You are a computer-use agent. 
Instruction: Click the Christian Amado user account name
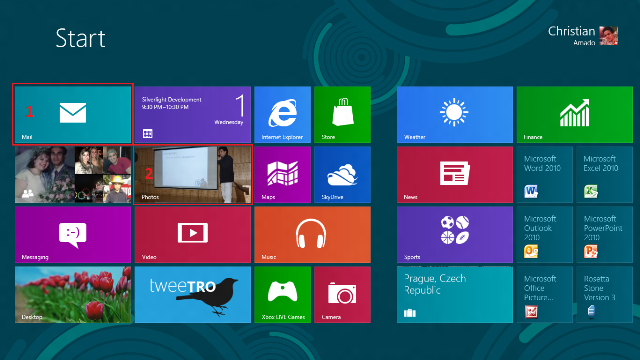coord(571,36)
